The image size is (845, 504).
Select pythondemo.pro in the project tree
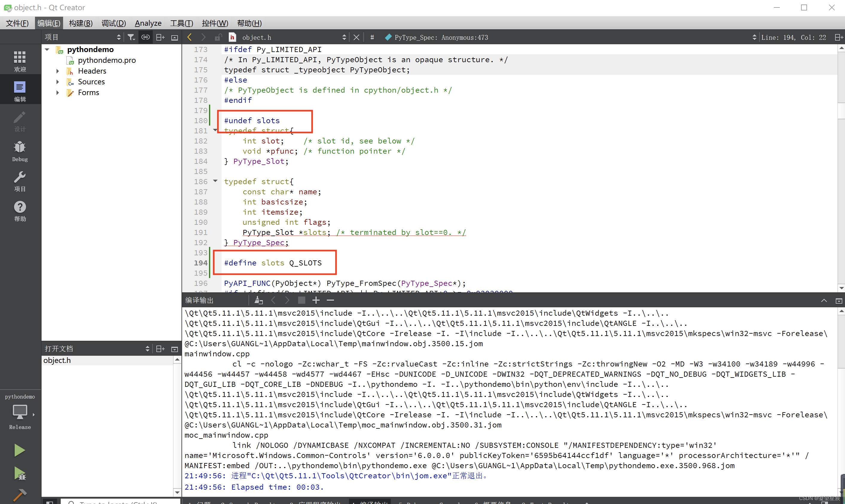107,60
